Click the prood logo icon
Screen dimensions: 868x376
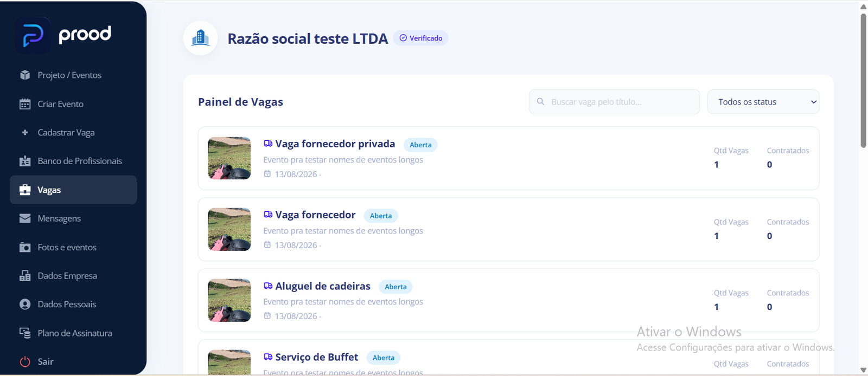pyautogui.click(x=33, y=36)
